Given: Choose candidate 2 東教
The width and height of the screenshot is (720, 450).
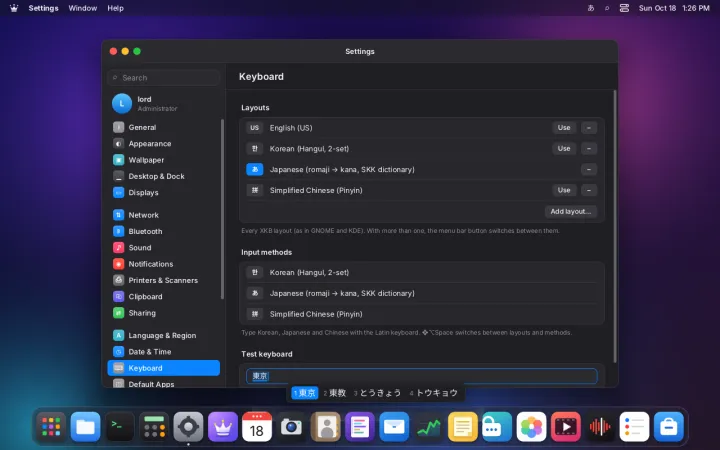Looking at the screenshot, I should 335,393.
